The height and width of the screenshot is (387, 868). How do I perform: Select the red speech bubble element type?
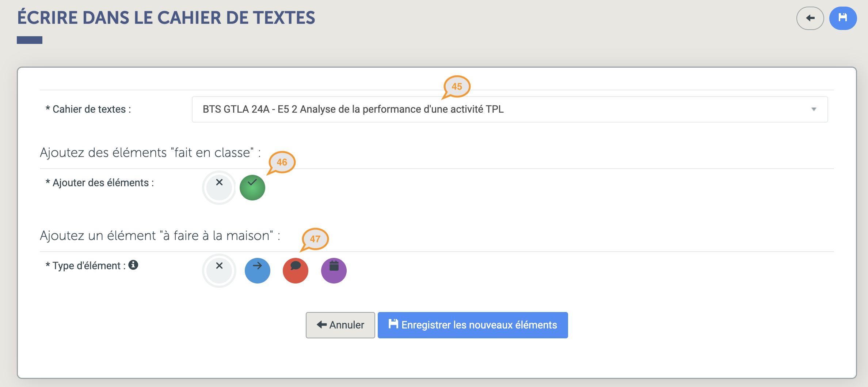pos(296,271)
